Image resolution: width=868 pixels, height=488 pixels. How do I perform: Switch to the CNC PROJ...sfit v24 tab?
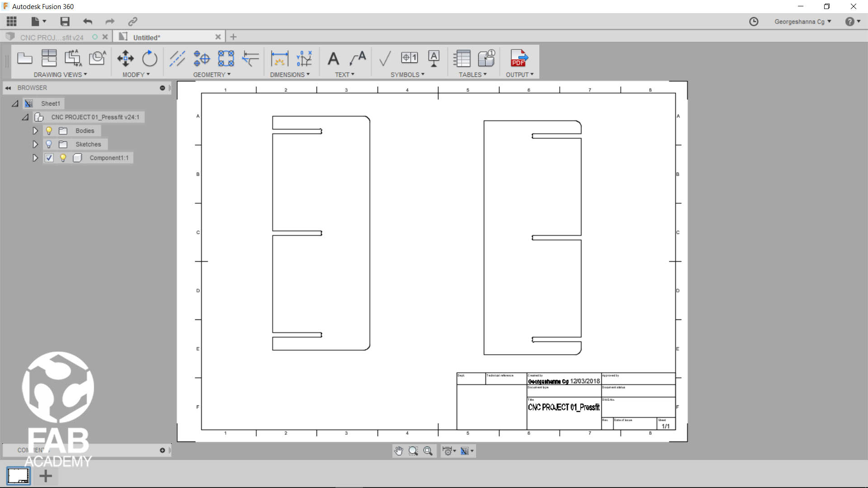pos(52,38)
